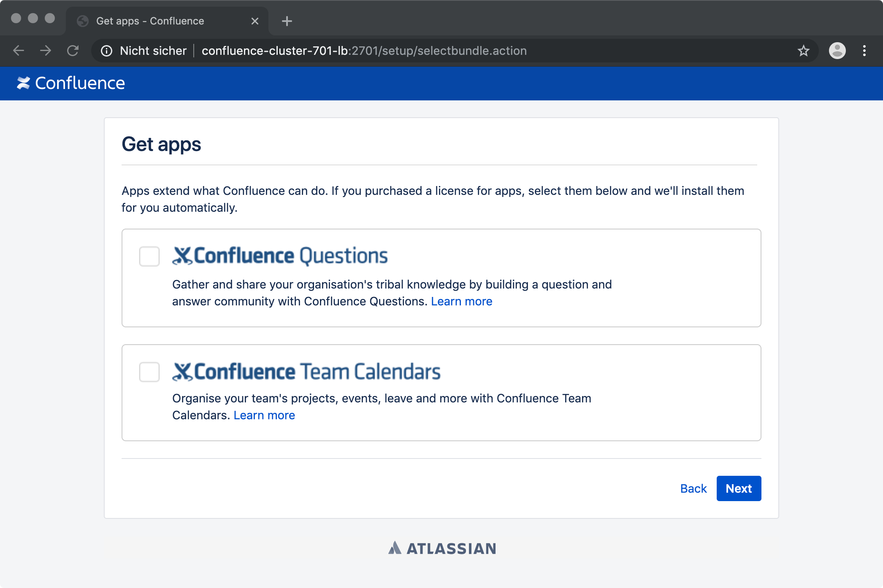This screenshot has height=588, width=883.
Task: Click the site info icon
Action: [107, 51]
